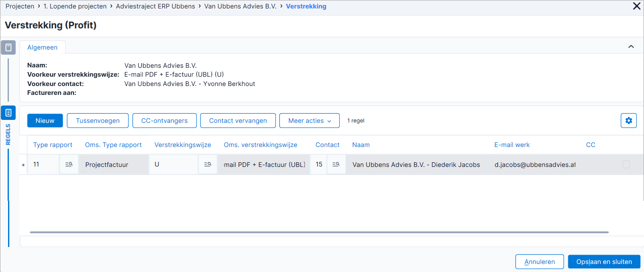Screen dimensions: 644x272
Task: Click the CC-ontvangers button
Action: coord(165,121)
